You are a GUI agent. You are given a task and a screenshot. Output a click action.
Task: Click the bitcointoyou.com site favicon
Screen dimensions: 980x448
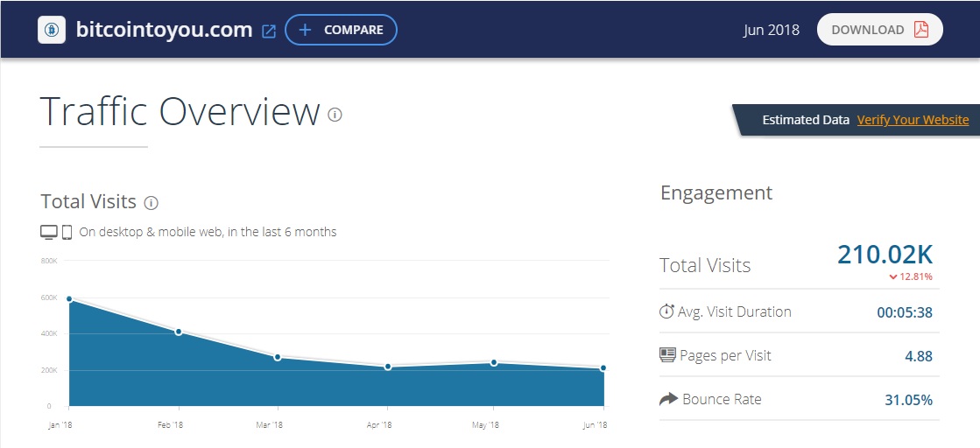(52, 30)
